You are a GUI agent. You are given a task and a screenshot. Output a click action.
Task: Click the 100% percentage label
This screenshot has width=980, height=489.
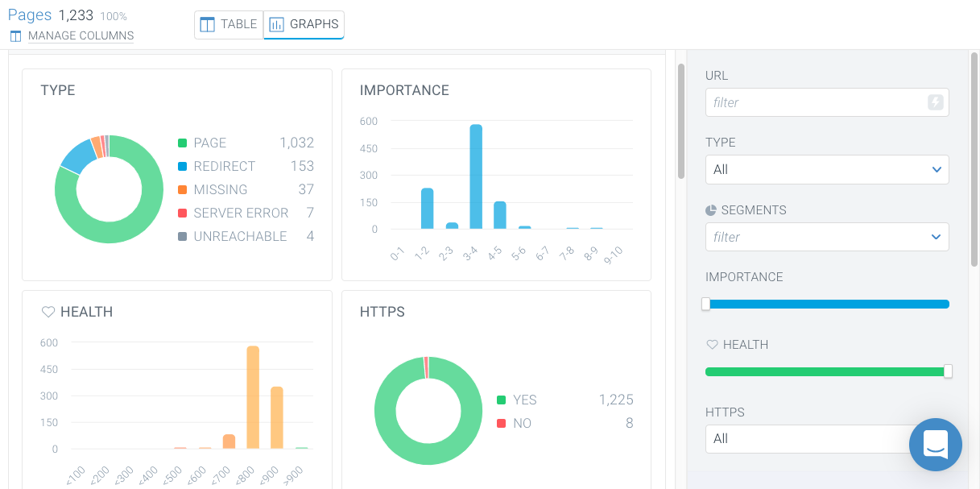pyautogui.click(x=114, y=16)
